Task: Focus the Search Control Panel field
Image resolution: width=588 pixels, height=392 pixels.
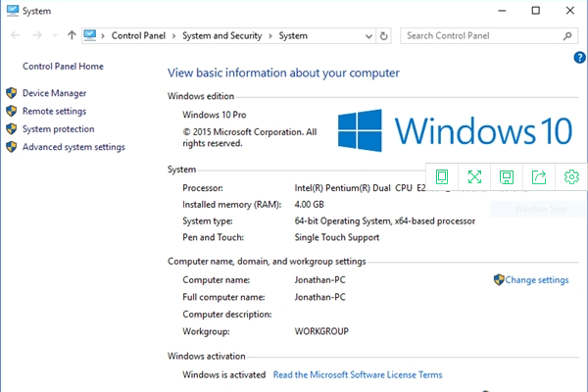Action: (x=489, y=35)
